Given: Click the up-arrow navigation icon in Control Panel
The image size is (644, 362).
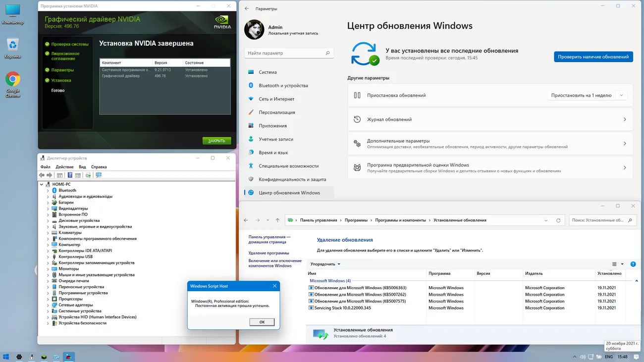Looking at the screenshot, I should point(277,220).
